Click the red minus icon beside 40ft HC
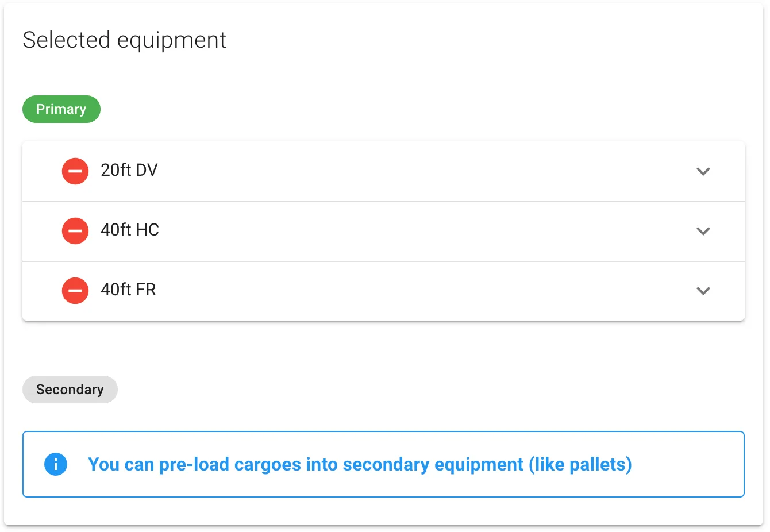 click(x=75, y=230)
